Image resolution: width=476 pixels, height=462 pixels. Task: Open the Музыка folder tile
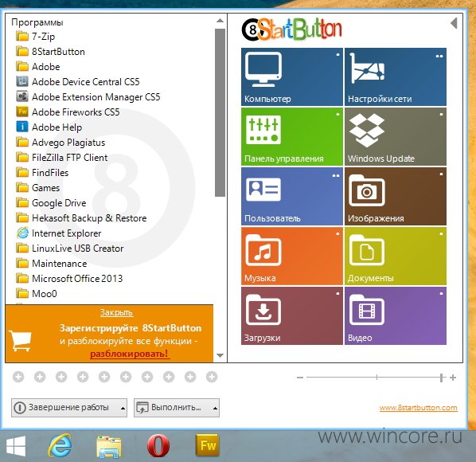pos(292,256)
